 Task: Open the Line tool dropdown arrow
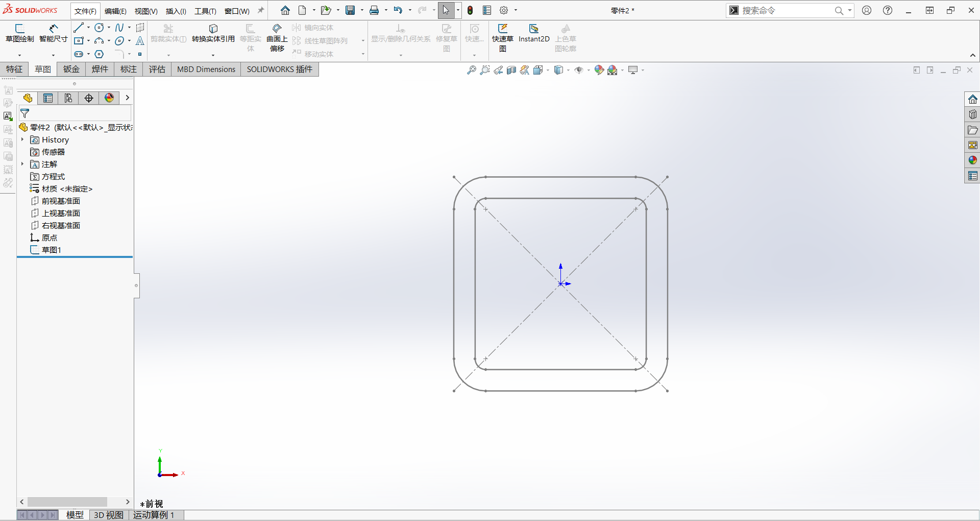click(88, 28)
